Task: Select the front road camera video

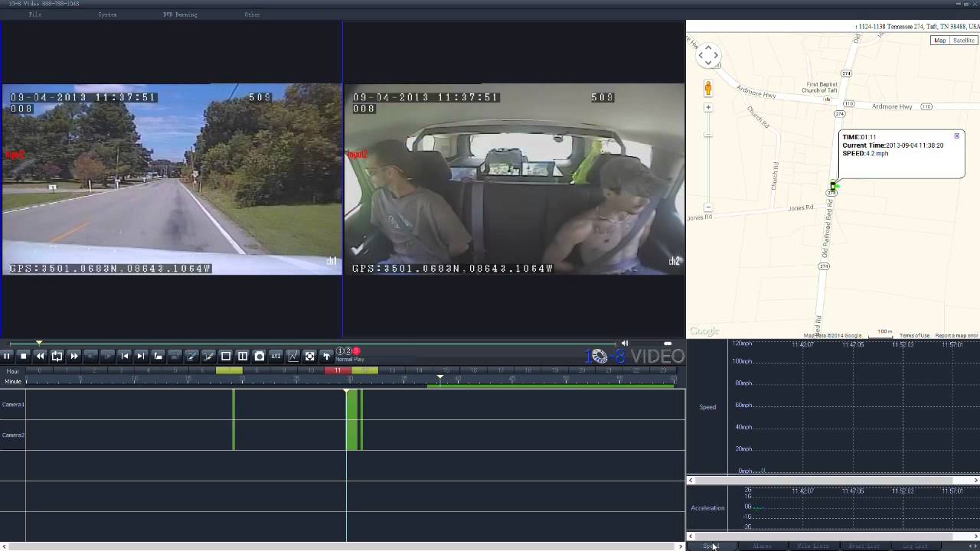Action: point(171,179)
